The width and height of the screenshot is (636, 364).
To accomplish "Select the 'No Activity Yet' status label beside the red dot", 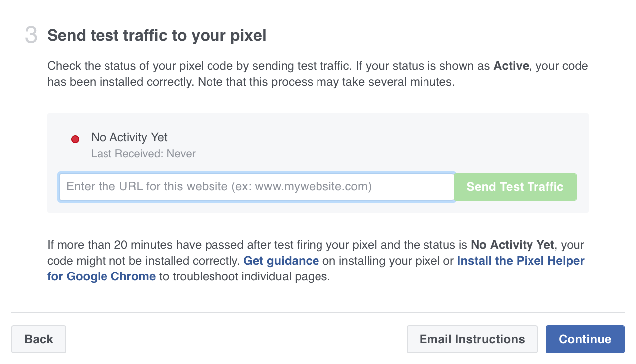I will (129, 137).
